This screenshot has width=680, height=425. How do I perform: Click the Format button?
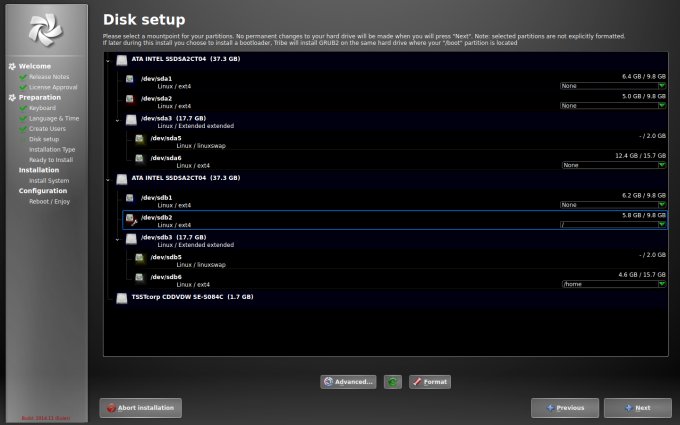[x=430, y=382]
